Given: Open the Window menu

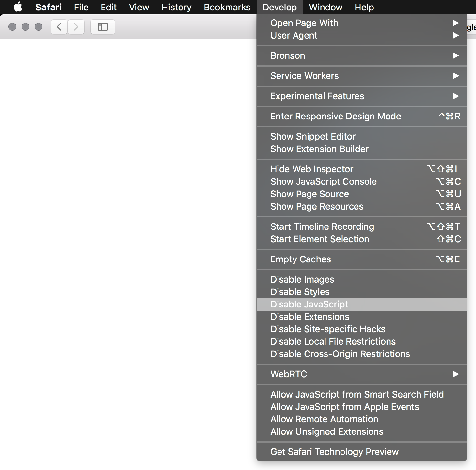Looking at the screenshot, I should (x=325, y=7).
